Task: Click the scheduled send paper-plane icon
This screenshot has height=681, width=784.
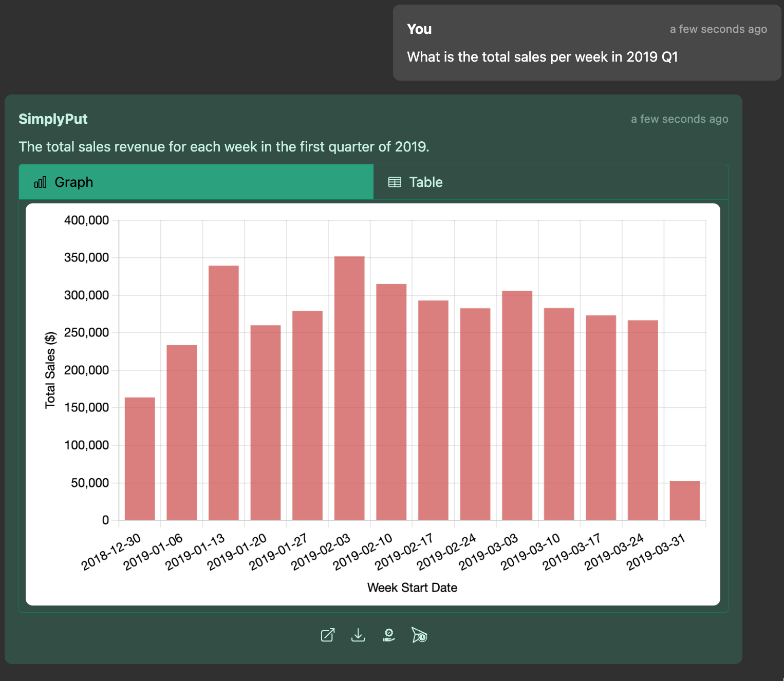Action: point(419,635)
